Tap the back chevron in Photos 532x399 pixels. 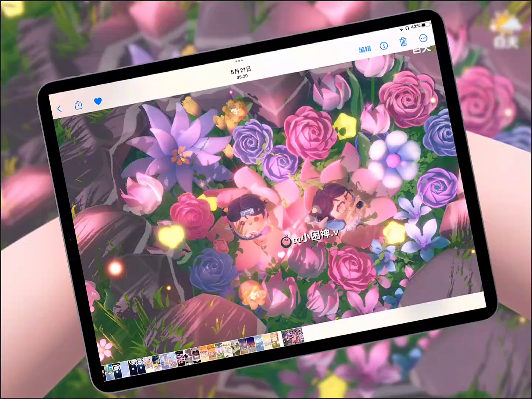pyautogui.click(x=59, y=109)
